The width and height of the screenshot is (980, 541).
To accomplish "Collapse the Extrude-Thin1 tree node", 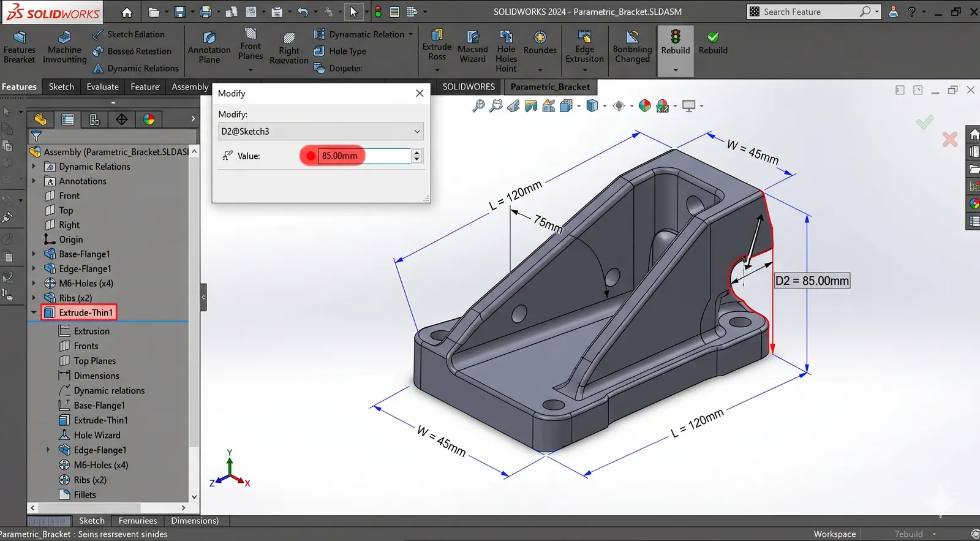I will coord(34,312).
